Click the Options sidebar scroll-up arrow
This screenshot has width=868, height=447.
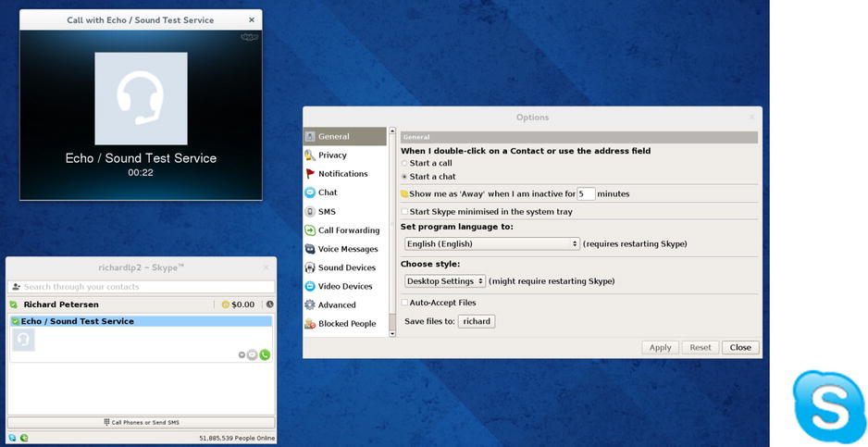392,130
